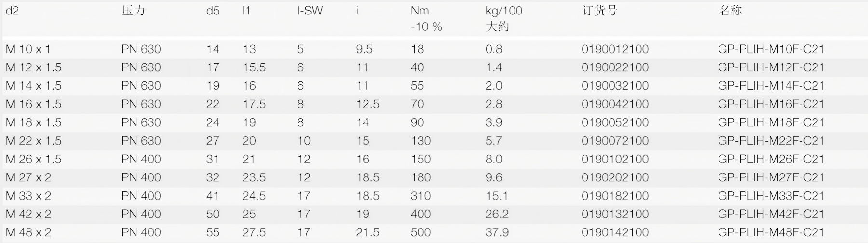Viewport: 868px width, 243px height.
Task: Click the M 18 x 1.5 thread cell
Action: (x=33, y=122)
